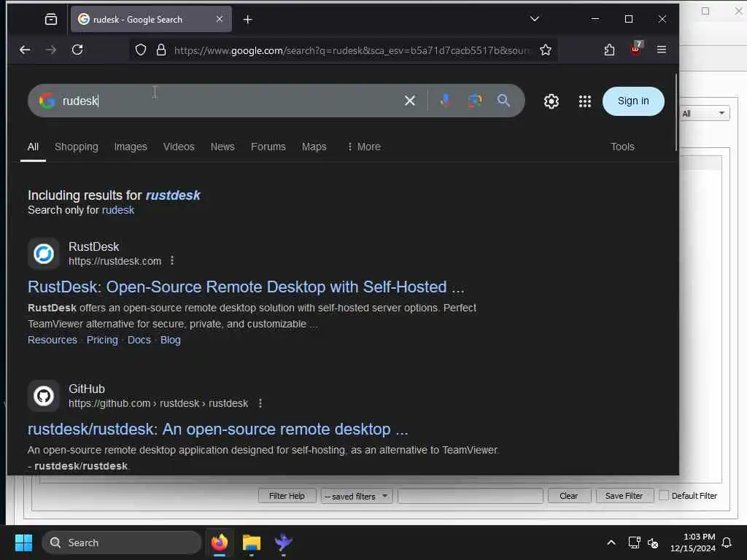This screenshot has height=560, width=747.
Task: Click the browser page vertical scrollbar
Action: pos(676,112)
